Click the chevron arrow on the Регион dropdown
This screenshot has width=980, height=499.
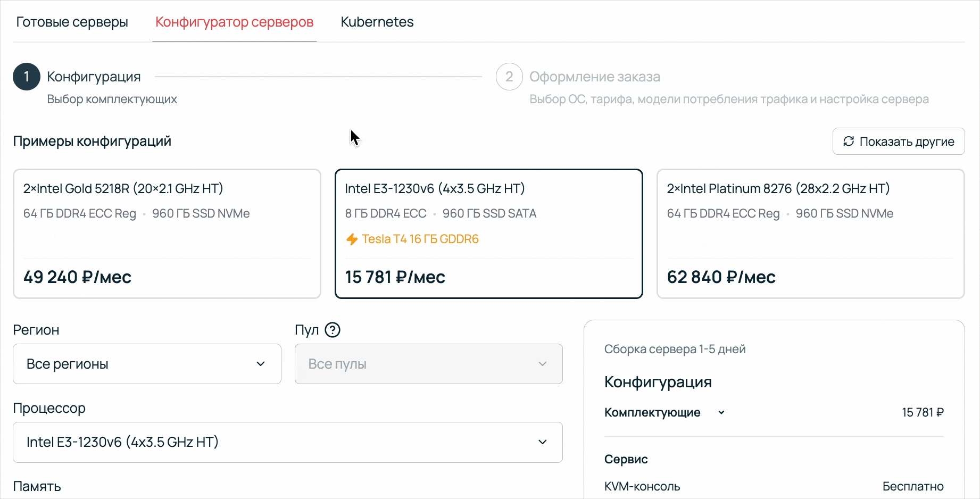(260, 364)
